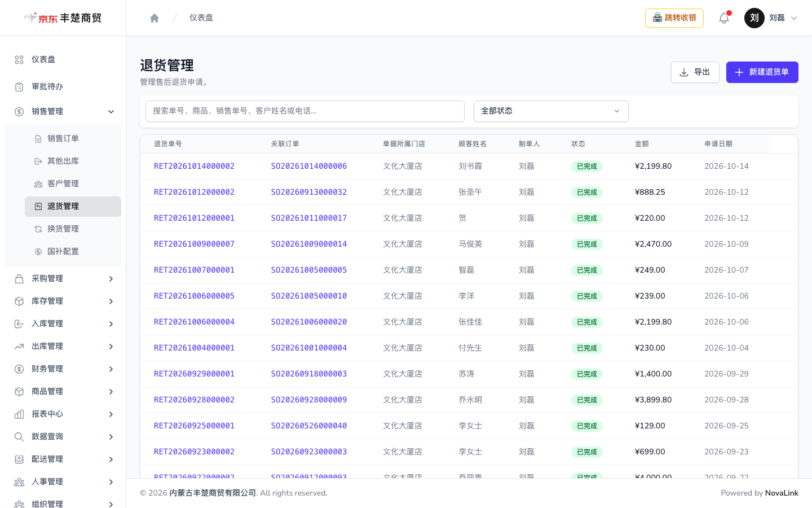Click the 仪表盘 breadcrumb text
812x508 pixels.
point(201,18)
